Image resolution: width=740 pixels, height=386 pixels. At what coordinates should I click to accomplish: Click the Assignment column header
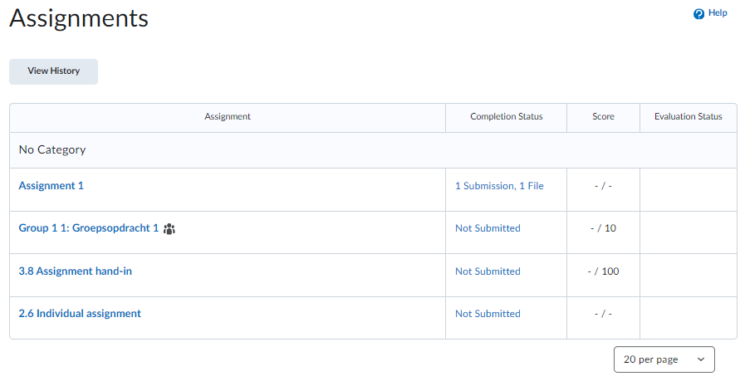pyautogui.click(x=227, y=117)
